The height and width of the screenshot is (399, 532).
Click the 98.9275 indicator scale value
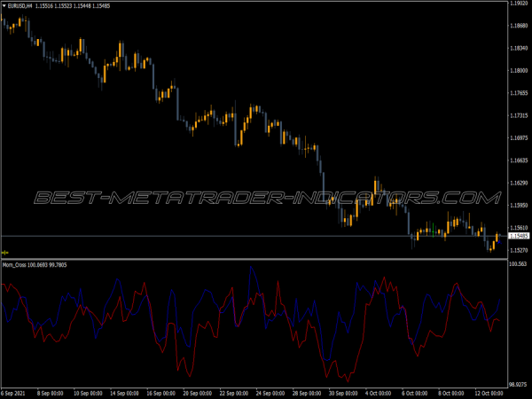pyautogui.click(x=519, y=385)
